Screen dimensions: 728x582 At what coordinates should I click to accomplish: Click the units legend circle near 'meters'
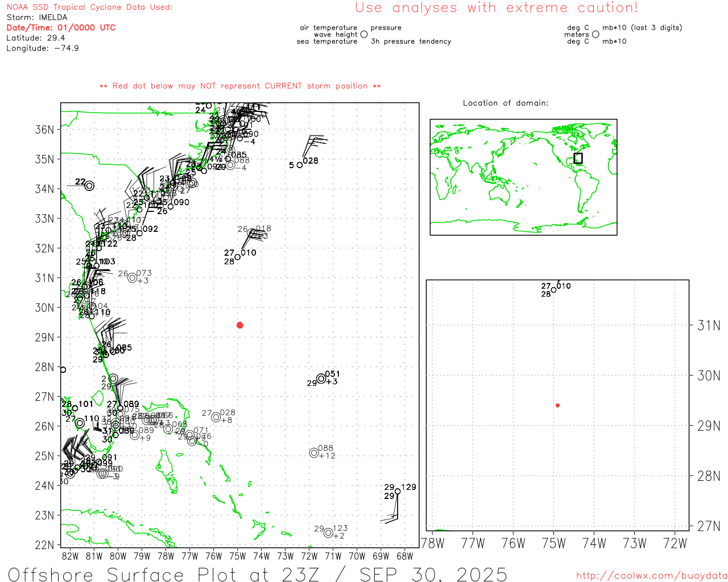click(x=595, y=35)
